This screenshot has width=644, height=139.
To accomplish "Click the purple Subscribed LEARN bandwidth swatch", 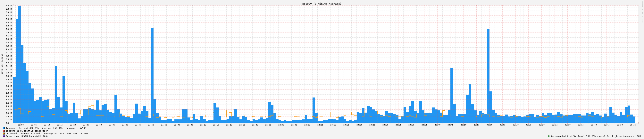I will click(x=4, y=136).
